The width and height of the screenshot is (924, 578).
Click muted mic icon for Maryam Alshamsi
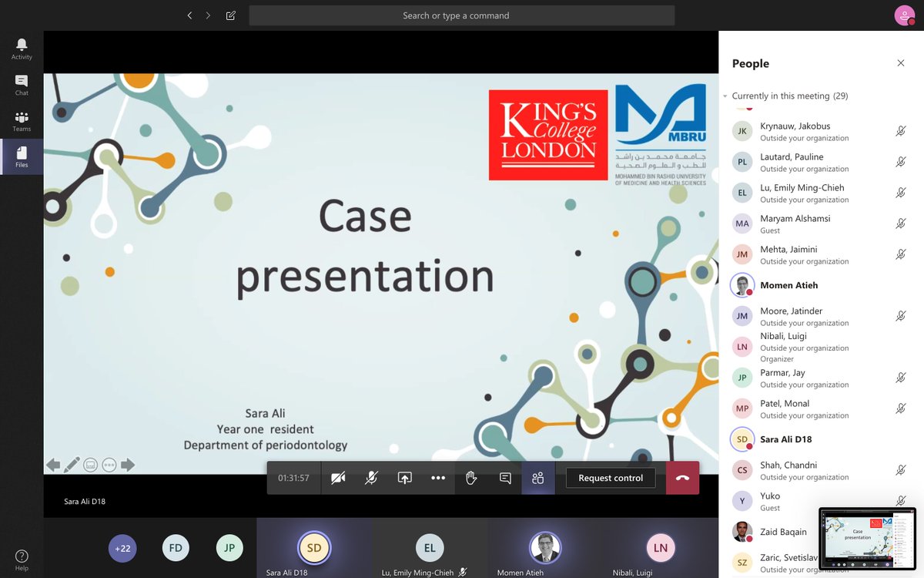pos(900,223)
